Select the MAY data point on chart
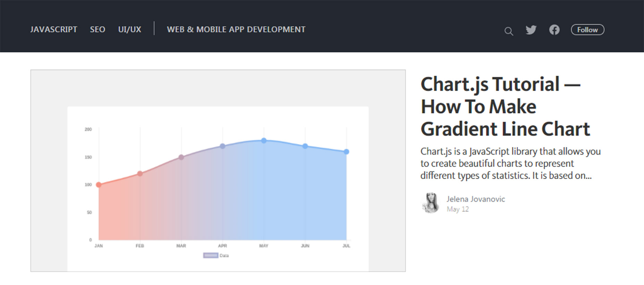644x285 pixels. click(264, 140)
